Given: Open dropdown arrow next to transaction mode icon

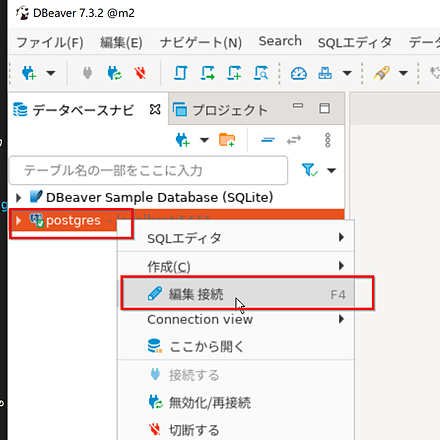Looking at the screenshot, I should tap(347, 73).
